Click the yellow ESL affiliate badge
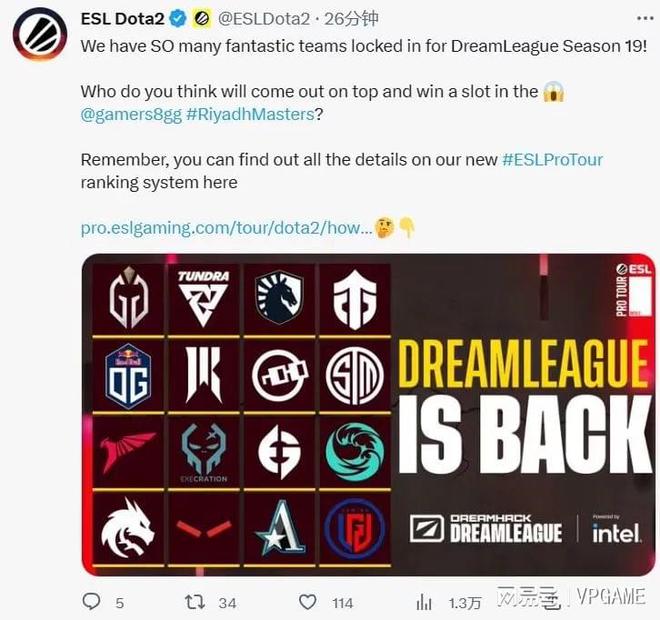660x620 pixels. tap(202, 19)
